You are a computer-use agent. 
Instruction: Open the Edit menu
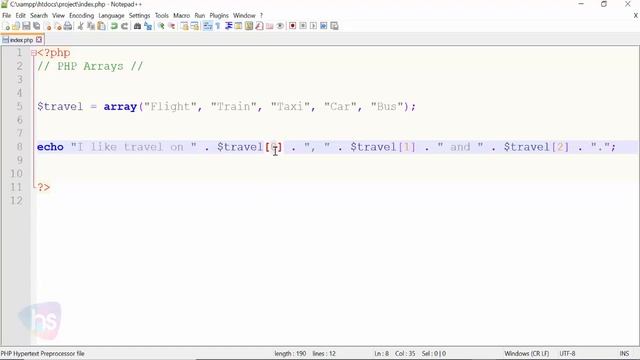20,16
